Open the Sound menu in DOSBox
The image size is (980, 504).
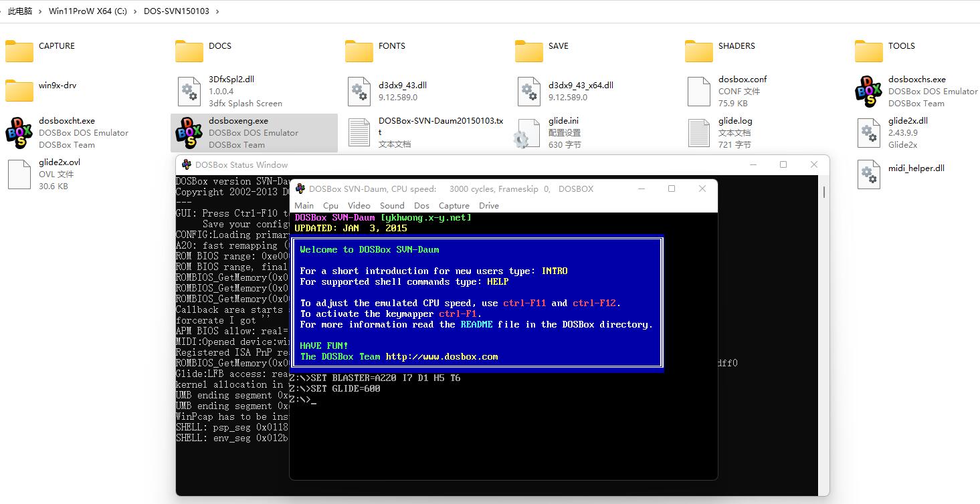392,205
